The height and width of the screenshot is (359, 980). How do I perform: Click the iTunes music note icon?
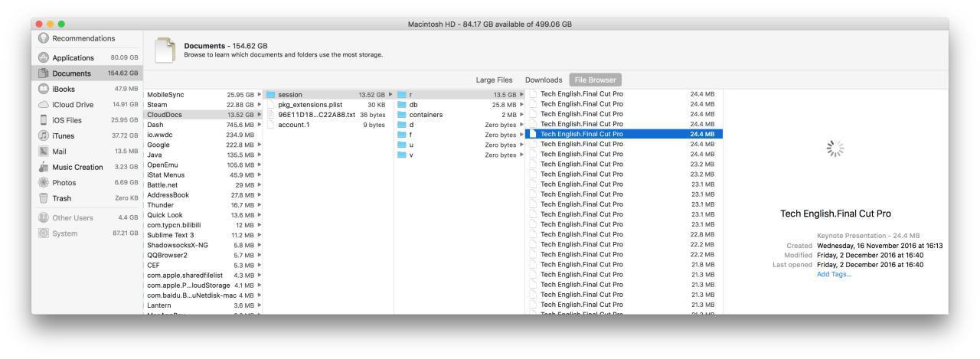(43, 135)
